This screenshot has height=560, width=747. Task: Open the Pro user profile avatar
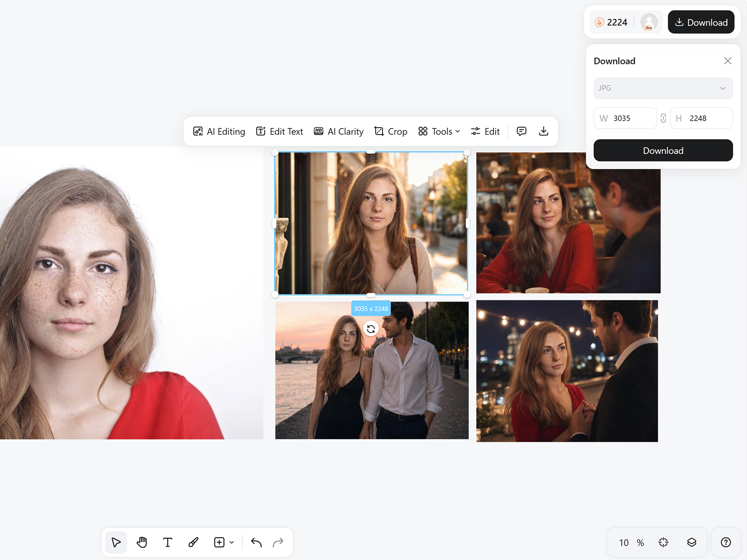[x=649, y=22]
